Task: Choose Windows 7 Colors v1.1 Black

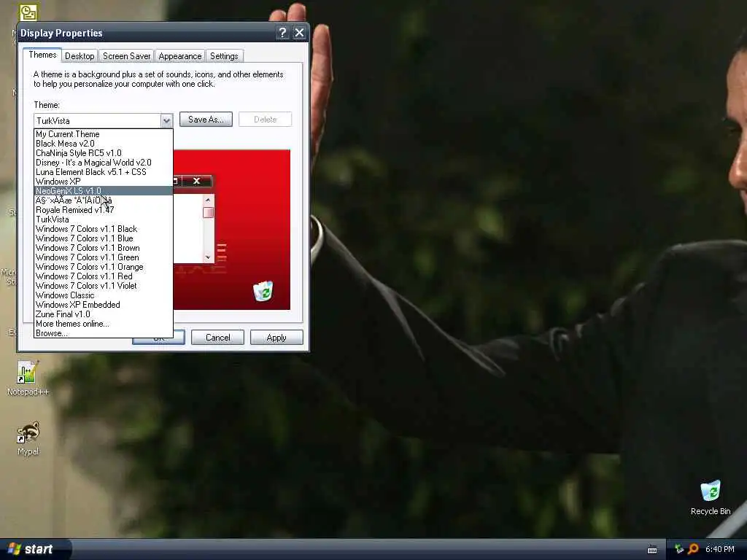Action: point(104,229)
